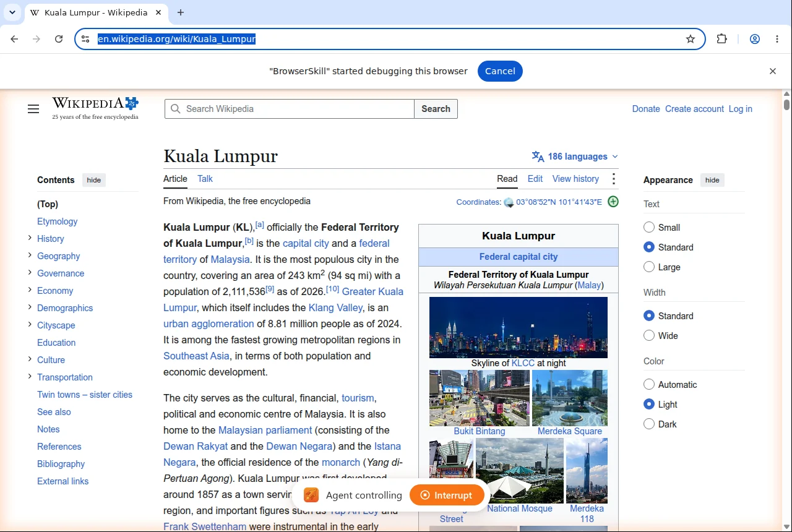Viewport: 792px width, 532px height.
Task: Bookmark this page with star icon
Action: tap(691, 39)
